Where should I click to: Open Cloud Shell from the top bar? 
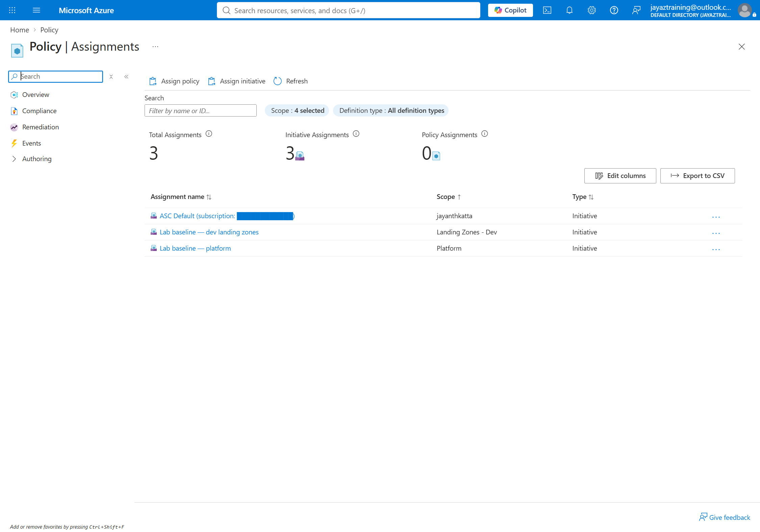coord(547,10)
